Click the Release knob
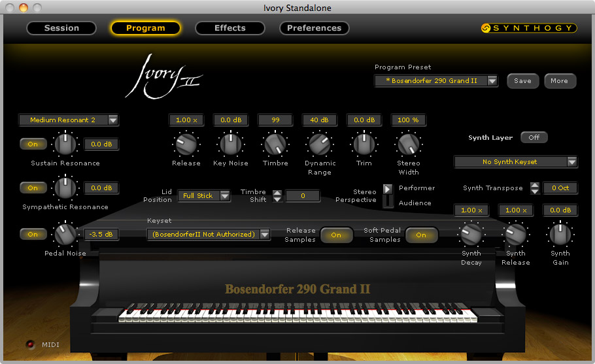 pyautogui.click(x=186, y=144)
